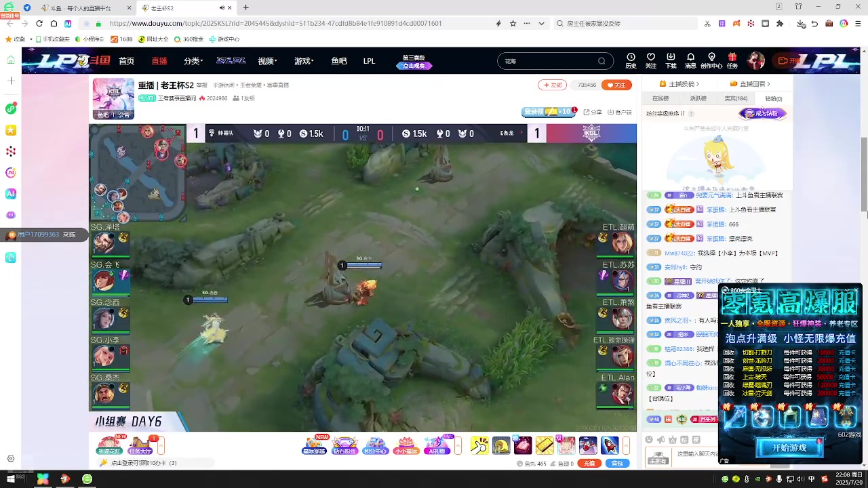Open the 历史 history clock icon
Screen dimensions: 868x488
tap(631, 60)
